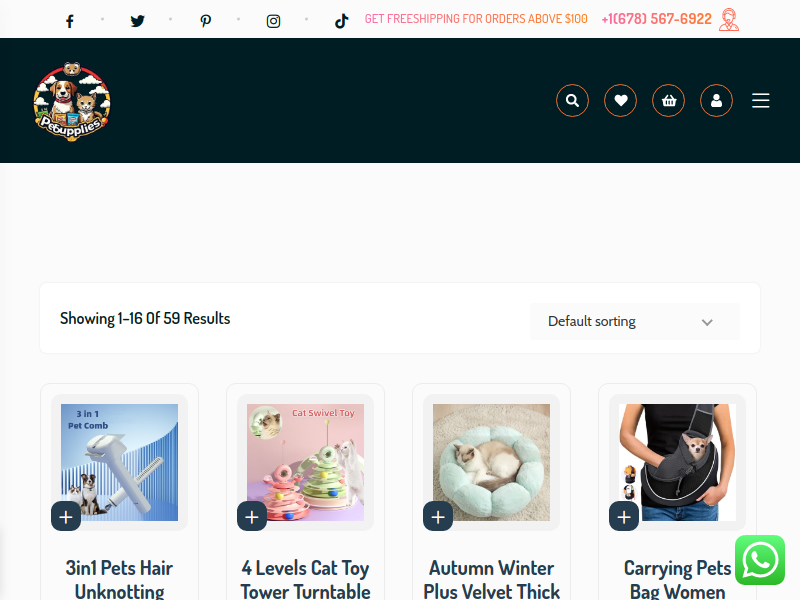Add the 3in1 Pet Comb via plus button

tap(66, 516)
